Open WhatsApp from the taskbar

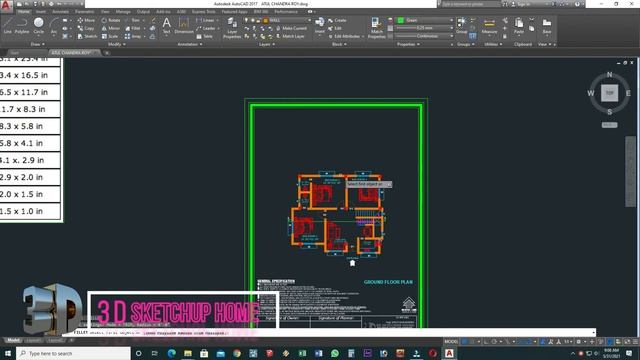(335, 353)
